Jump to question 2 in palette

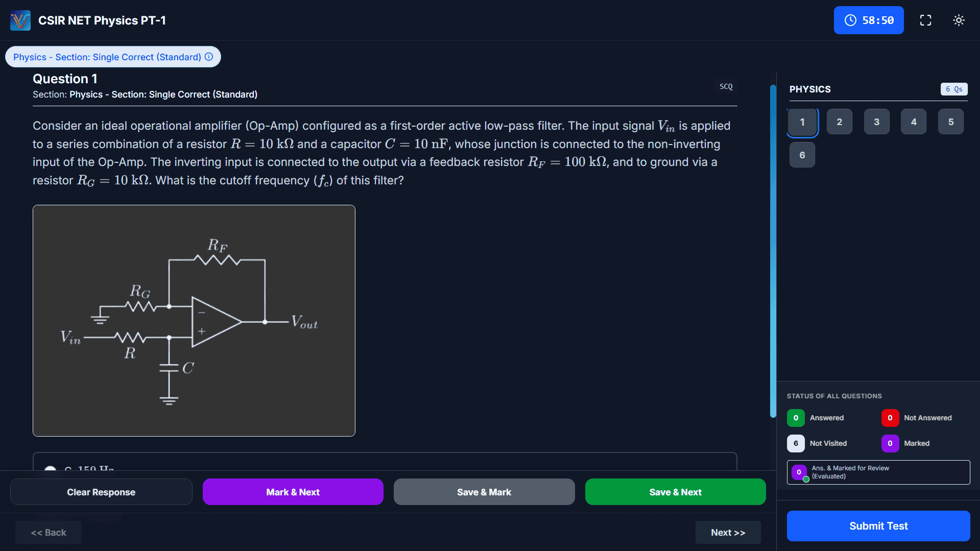[839, 122]
